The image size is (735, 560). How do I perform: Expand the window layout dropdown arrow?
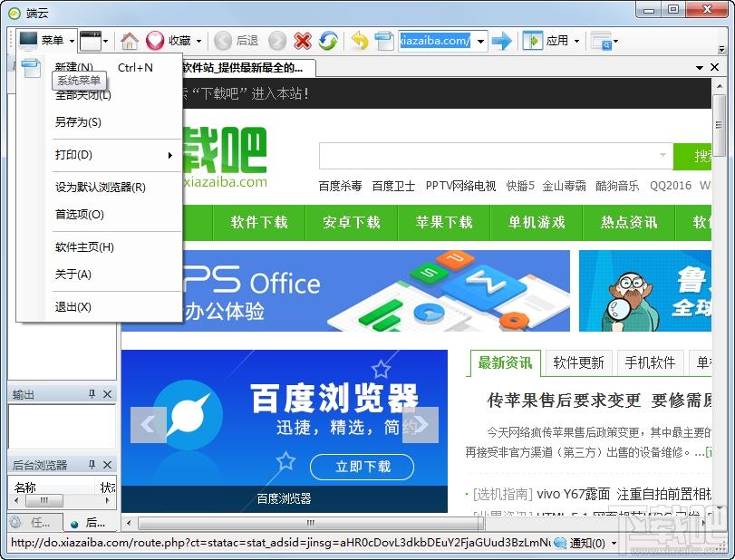(105, 42)
